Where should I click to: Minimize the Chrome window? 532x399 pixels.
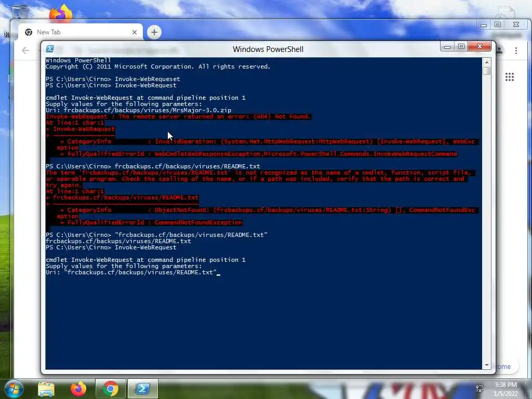pos(484,25)
